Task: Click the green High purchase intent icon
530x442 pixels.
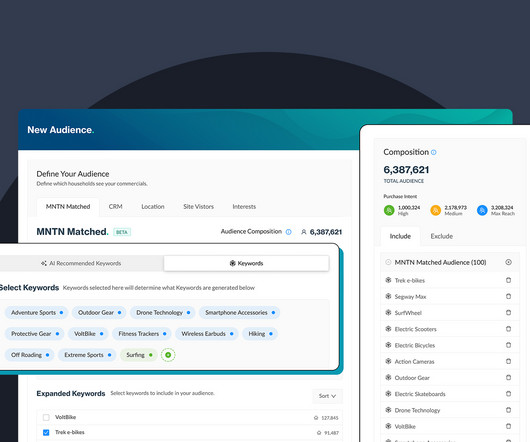Action: coord(389,210)
